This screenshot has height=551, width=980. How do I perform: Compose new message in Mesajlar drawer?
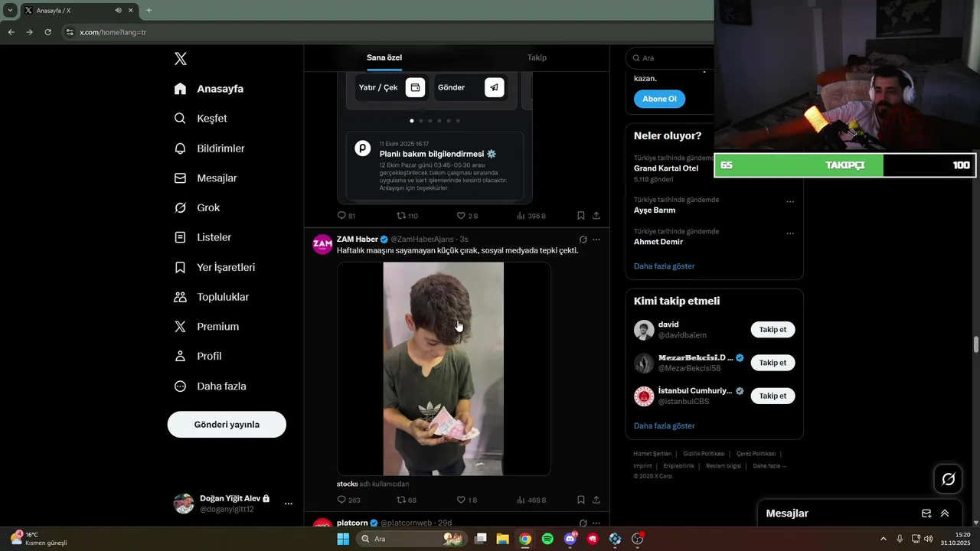tap(926, 514)
